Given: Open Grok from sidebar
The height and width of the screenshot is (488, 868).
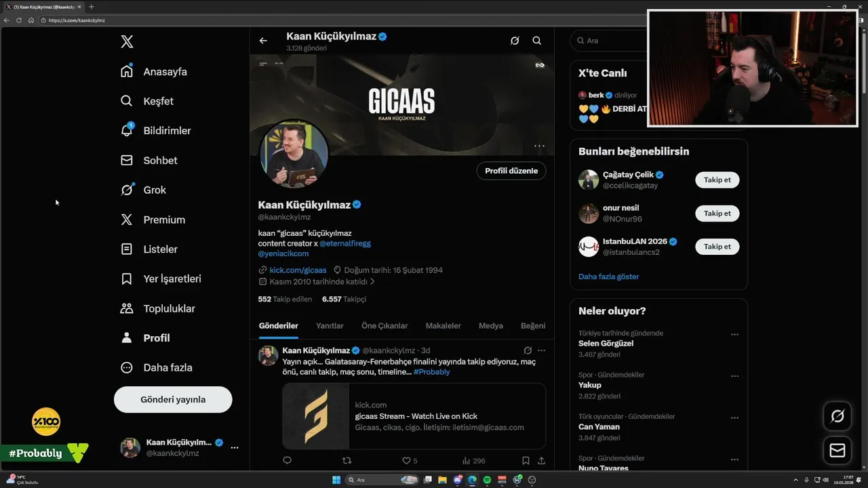Looking at the screenshot, I should tap(144, 190).
